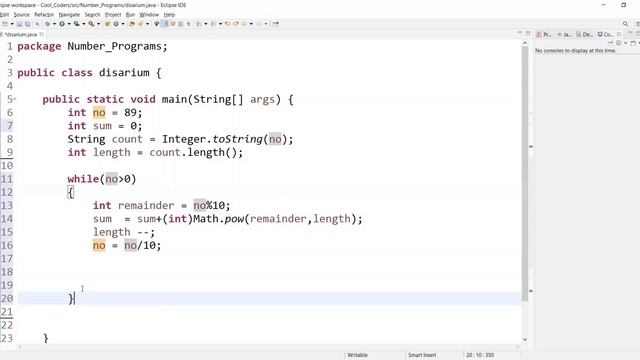Click the Smart Insert status bar entry
Image resolution: width=640 pixels, height=360 pixels.
click(x=422, y=355)
